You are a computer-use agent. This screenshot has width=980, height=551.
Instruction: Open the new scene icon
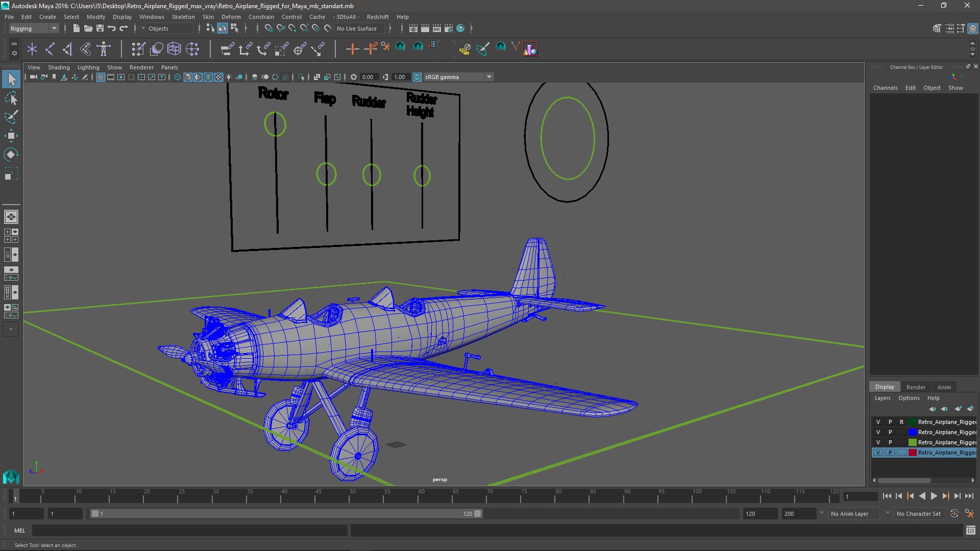(x=76, y=29)
